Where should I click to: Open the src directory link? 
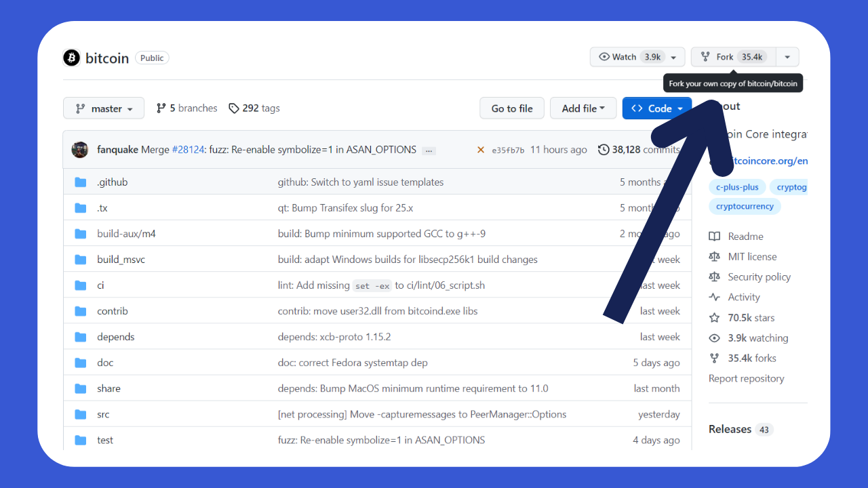click(103, 414)
